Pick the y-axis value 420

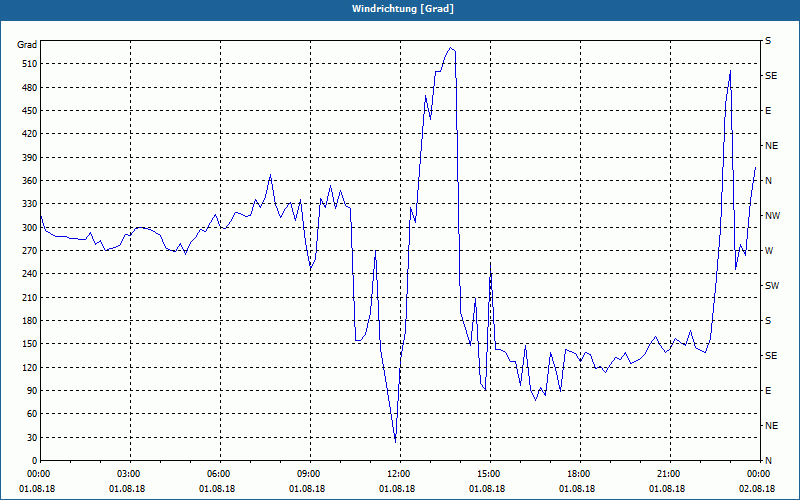tap(30, 134)
